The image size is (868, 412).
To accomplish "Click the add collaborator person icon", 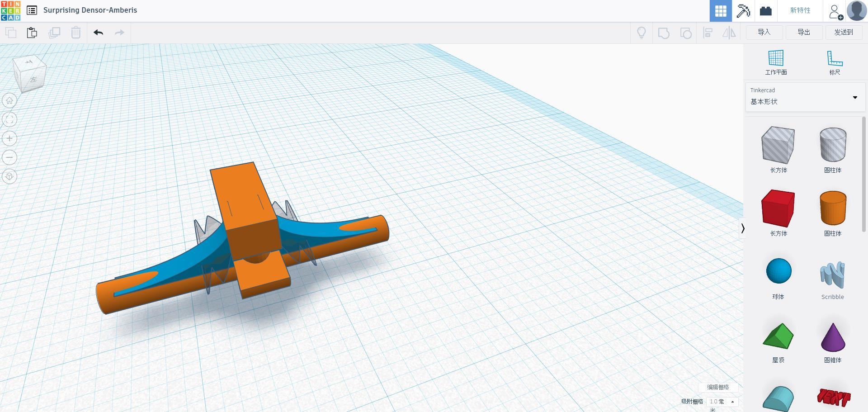I will pyautogui.click(x=835, y=11).
